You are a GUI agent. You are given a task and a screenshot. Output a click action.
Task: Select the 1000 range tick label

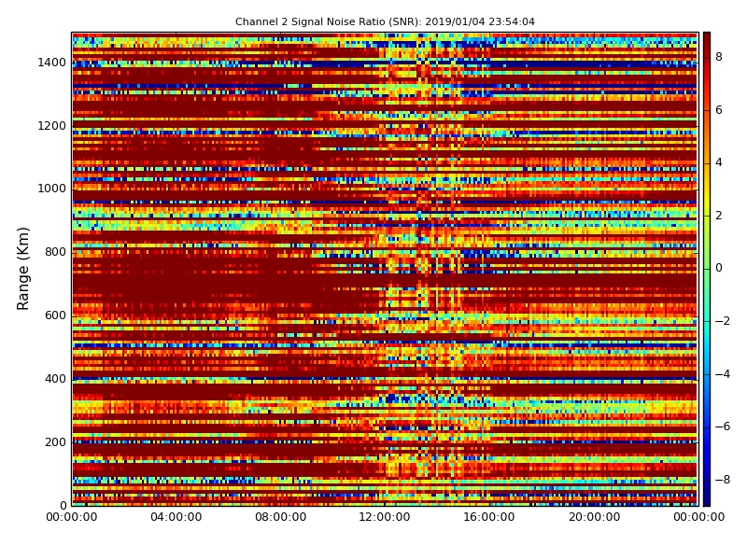point(51,189)
